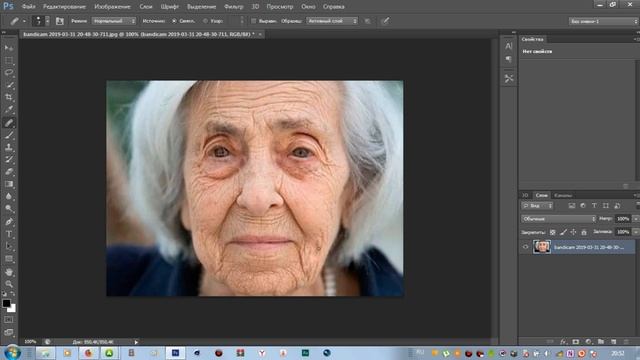Select the Dodge tool

(9, 209)
